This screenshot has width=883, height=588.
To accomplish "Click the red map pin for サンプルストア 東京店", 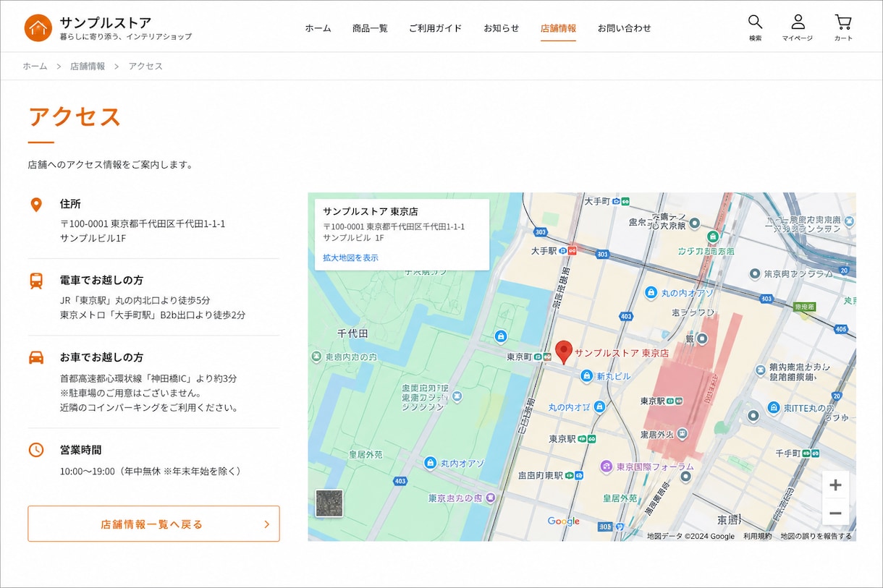I will pos(564,353).
